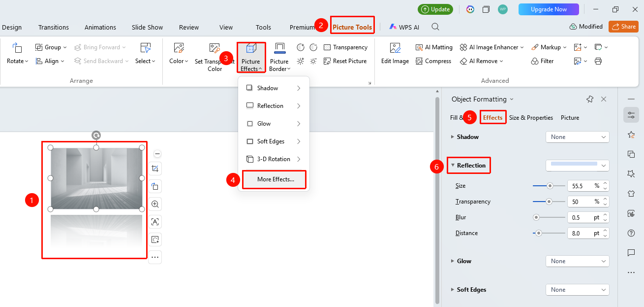Click the increase brightness sun icon
The height and width of the screenshot is (307, 644).
(x=301, y=61)
